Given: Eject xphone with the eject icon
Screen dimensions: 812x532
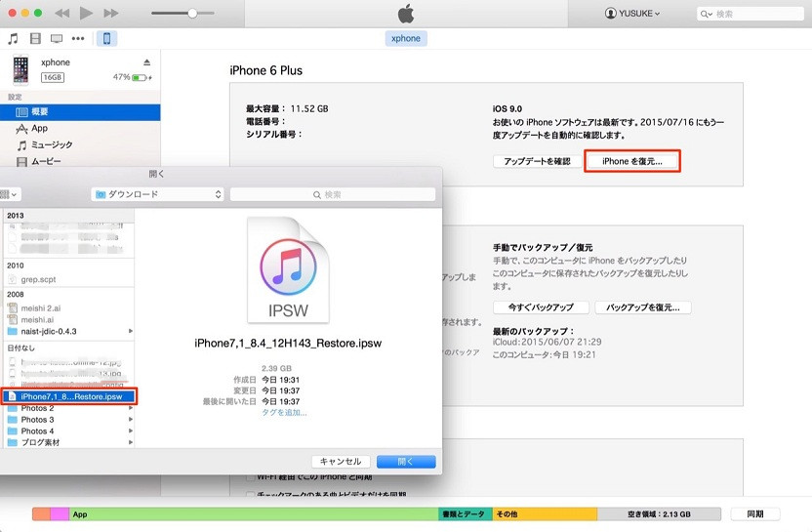Looking at the screenshot, I should coord(147,62).
